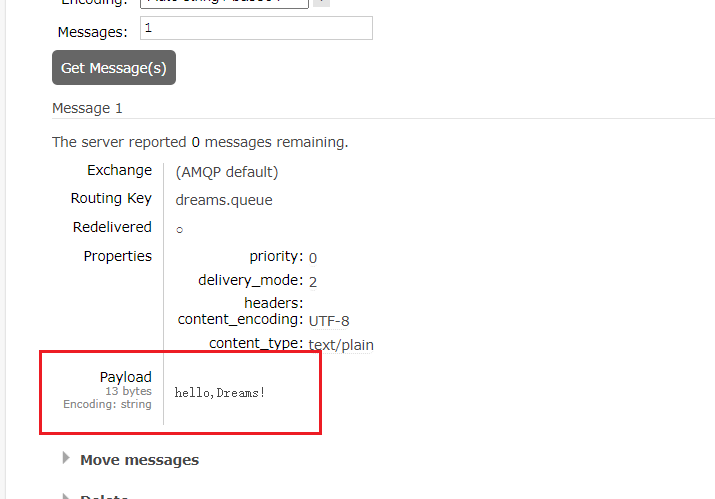Click the dreams.queue routing key value
The width and height of the screenshot is (715, 499).
224,200
